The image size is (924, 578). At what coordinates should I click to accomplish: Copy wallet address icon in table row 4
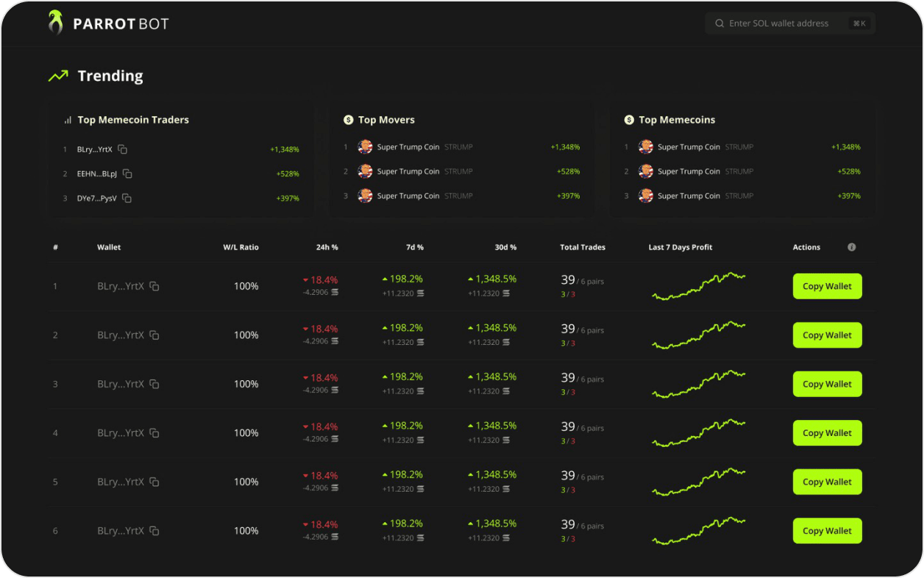(x=154, y=433)
